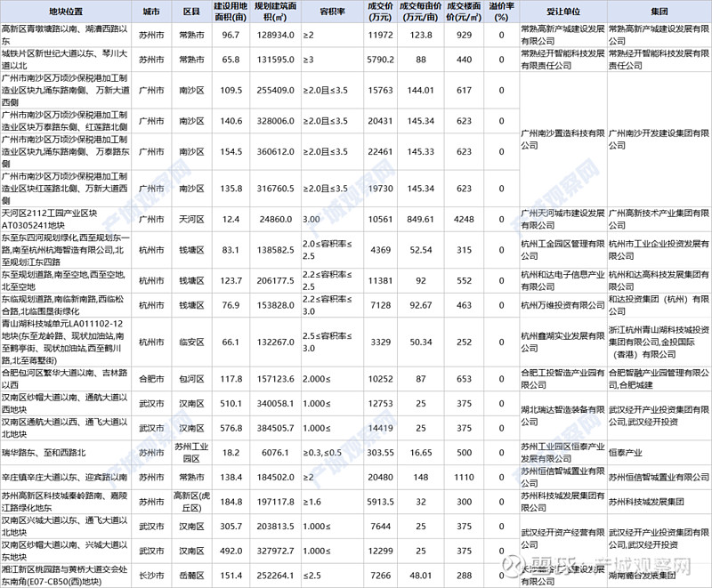The width and height of the screenshot is (712, 588).
Task: Click the 地块位置 column header
Action: tap(66, 12)
